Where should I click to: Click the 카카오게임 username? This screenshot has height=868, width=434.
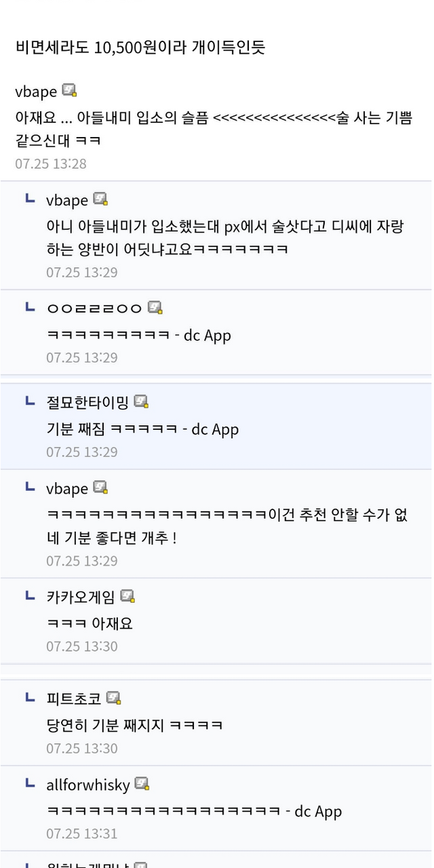tap(80, 597)
